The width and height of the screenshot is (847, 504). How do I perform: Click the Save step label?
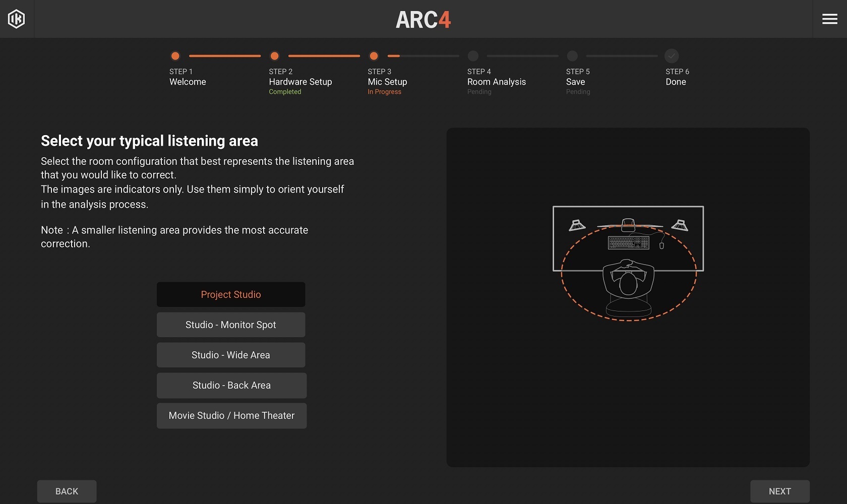coord(576,82)
